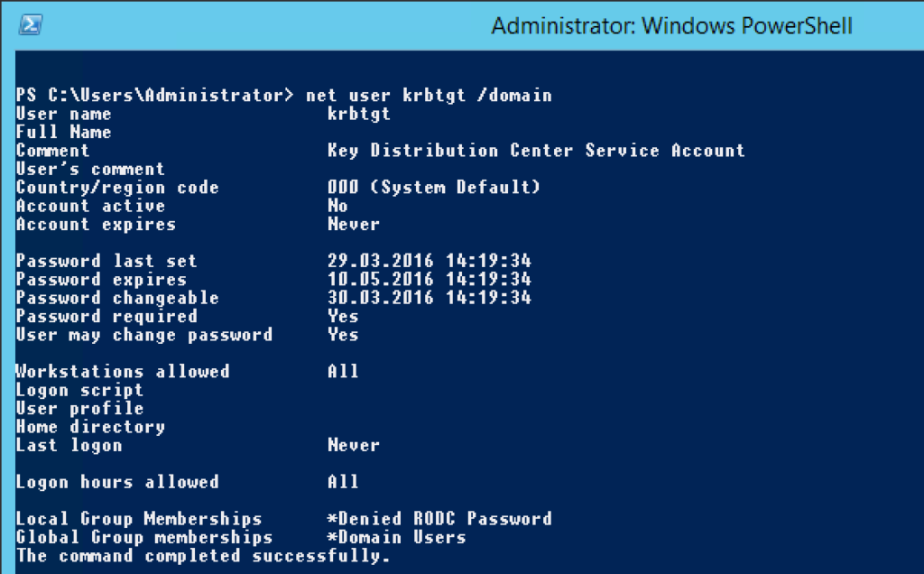The width and height of the screenshot is (924, 574).
Task: Click the 'User's comment' label
Action: coord(90,169)
